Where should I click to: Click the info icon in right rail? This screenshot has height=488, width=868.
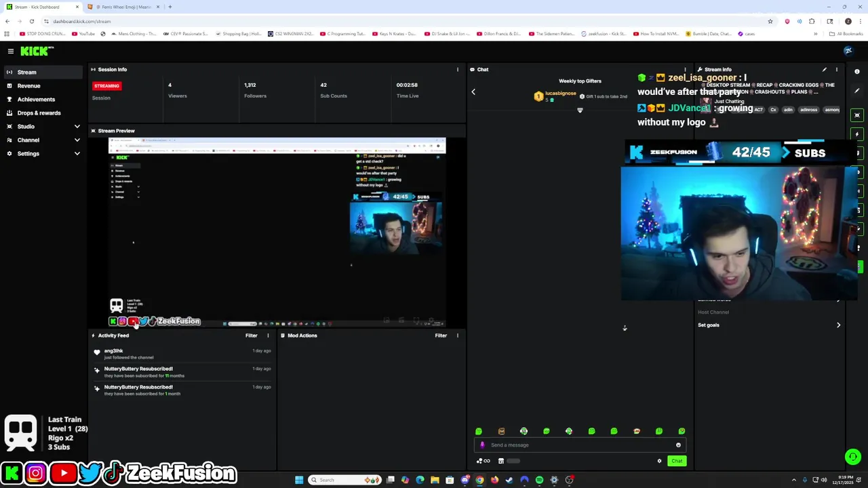click(857, 71)
